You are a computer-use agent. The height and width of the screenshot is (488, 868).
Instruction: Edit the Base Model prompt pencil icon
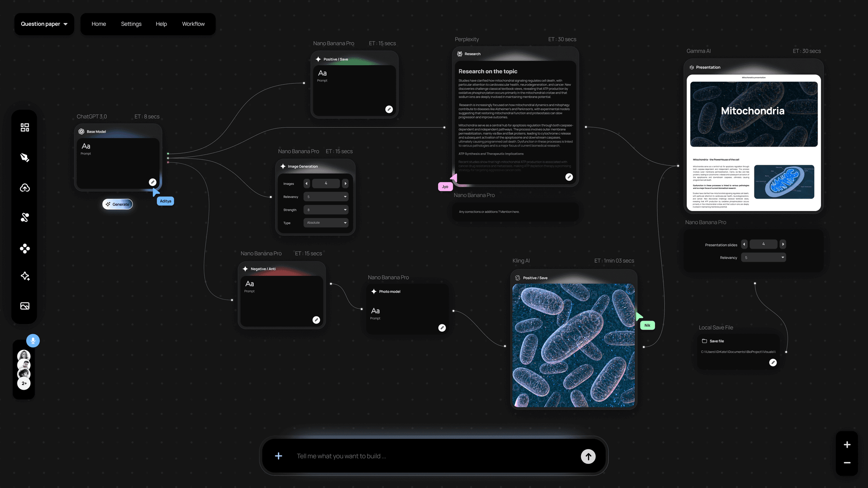(x=153, y=182)
